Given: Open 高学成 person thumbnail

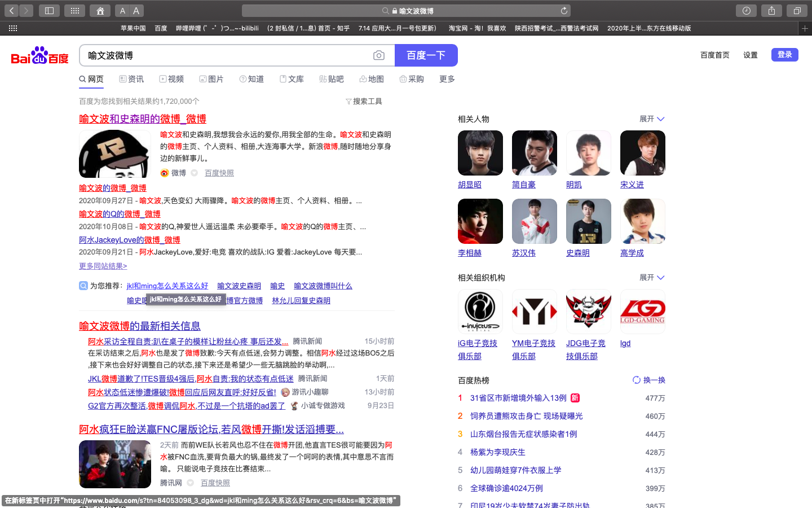Looking at the screenshot, I should point(643,221).
